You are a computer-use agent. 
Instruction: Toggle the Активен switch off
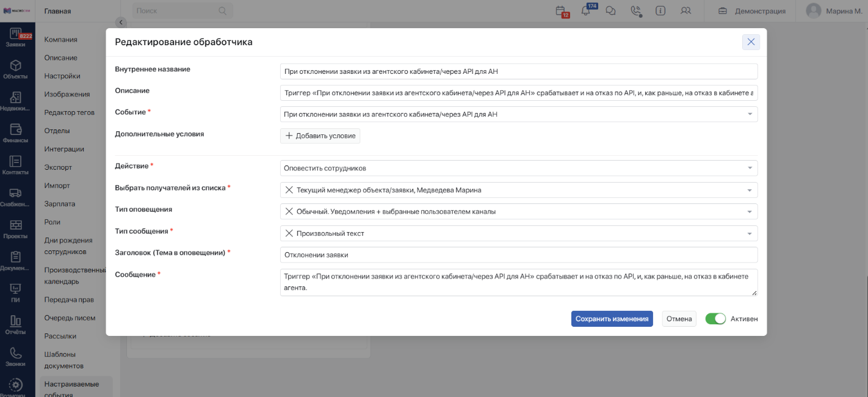pos(715,319)
